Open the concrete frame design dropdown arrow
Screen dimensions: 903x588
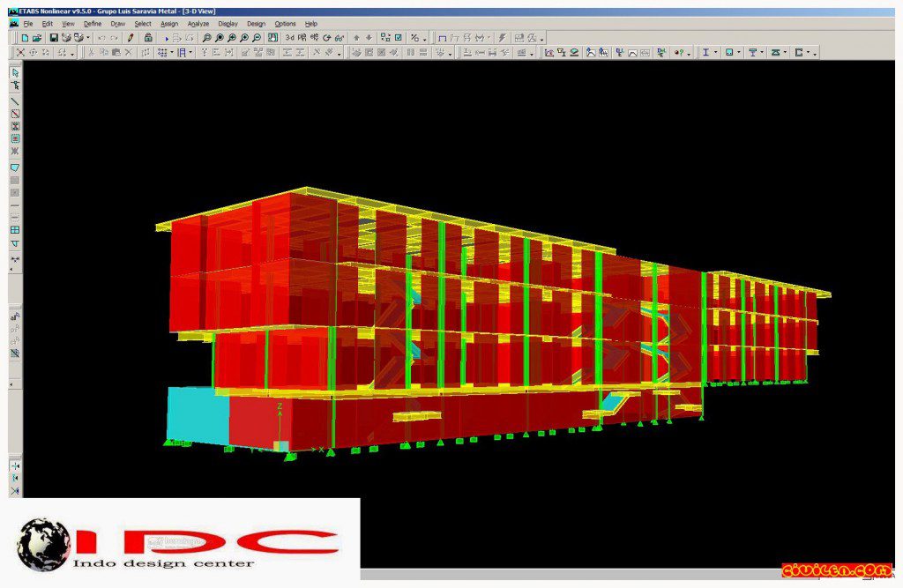coord(739,52)
